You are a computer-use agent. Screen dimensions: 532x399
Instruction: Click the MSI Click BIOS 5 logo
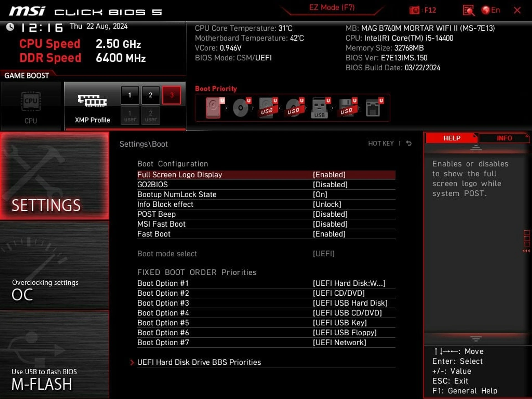click(85, 11)
